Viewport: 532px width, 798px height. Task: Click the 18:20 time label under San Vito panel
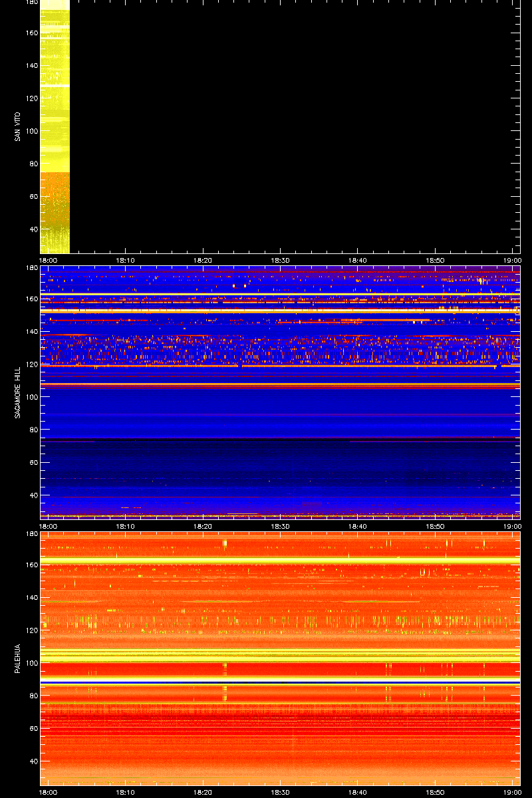coord(203,261)
